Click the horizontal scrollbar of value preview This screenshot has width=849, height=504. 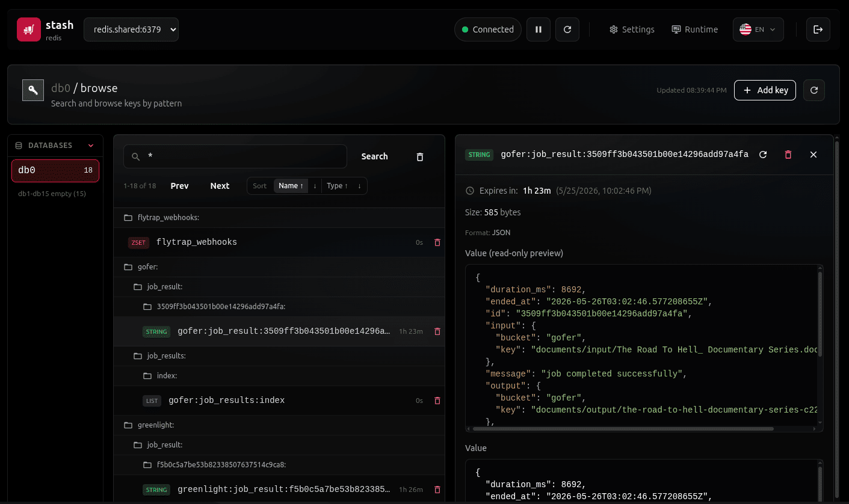pyautogui.click(x=623, y=429)
